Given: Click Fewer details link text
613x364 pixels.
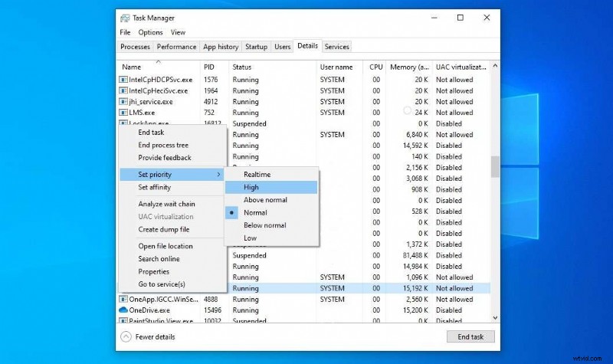Looking at the screenshot, I should pos(156,336).
